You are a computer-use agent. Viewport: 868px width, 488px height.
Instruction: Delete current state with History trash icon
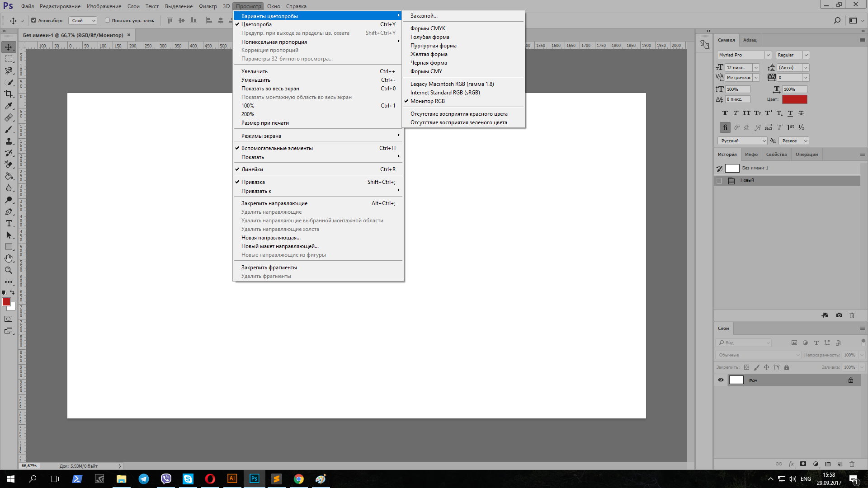tap(852, 315)
